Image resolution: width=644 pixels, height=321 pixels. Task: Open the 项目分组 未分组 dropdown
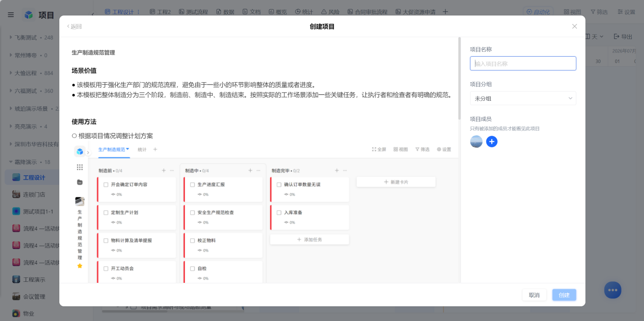coord(523,98)
